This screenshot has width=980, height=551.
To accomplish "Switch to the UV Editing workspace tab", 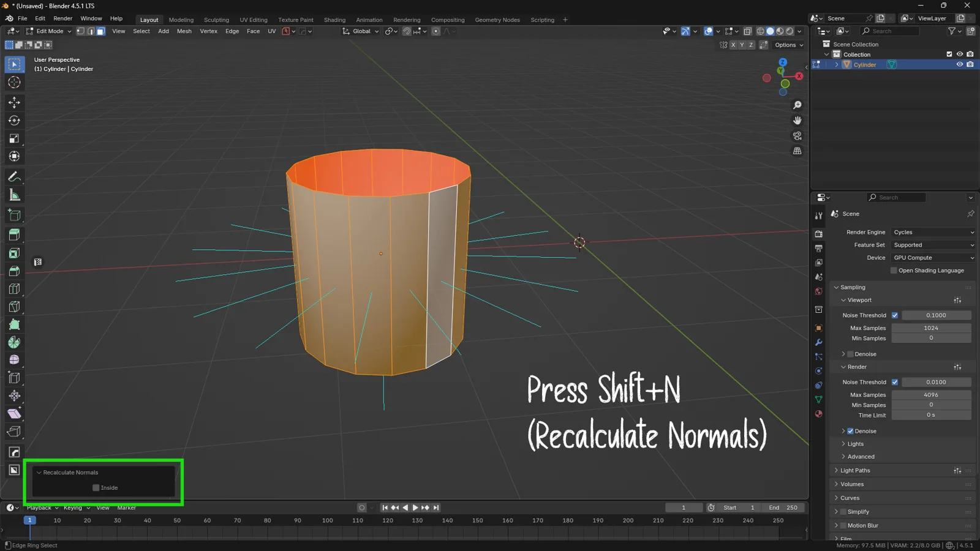I will click(254, 20).
